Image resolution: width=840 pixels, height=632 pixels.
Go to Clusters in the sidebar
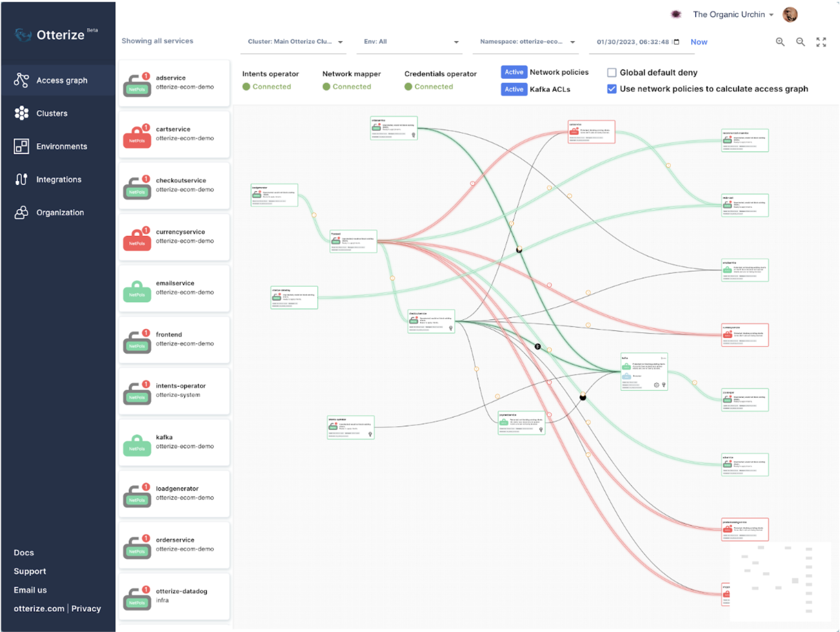pyautogui.click(x=52, y=113)
